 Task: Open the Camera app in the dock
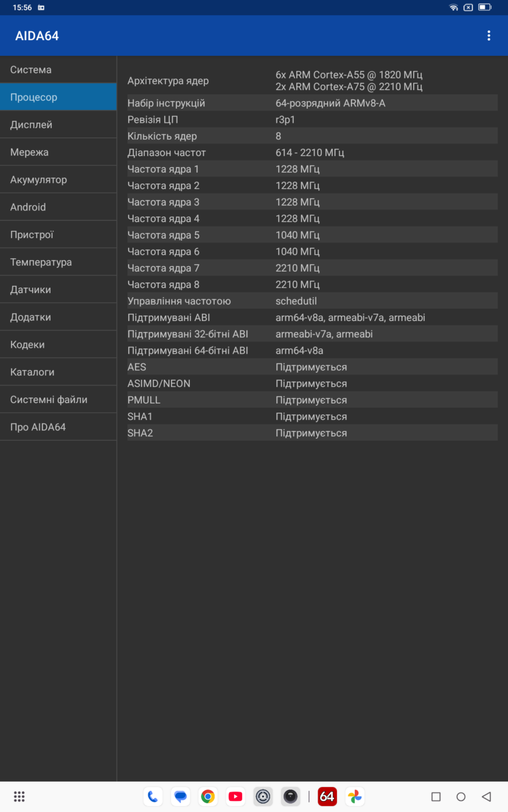(x=291, y=796)
